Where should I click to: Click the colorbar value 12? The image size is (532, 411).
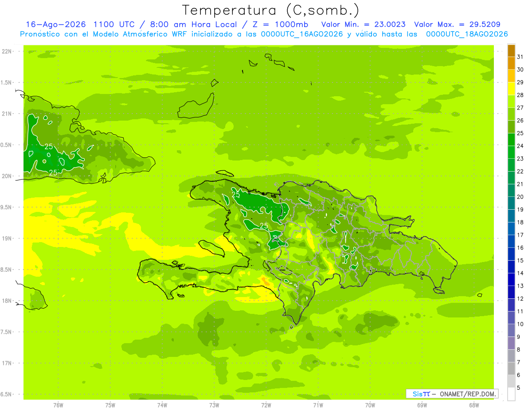(x=520, y=299)
